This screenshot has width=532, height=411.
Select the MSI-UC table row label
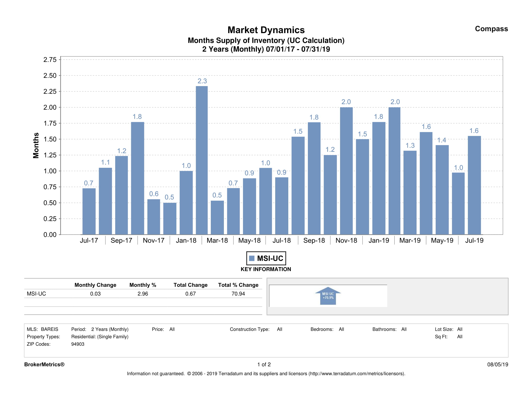tap(36, 294)
